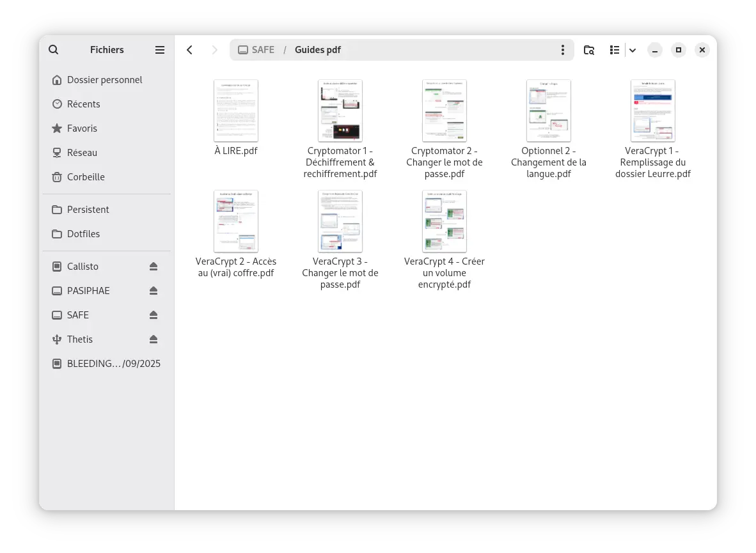Open the path bar three-dot menu
Screen dimensions: 756x553
(x=563, y=50)
